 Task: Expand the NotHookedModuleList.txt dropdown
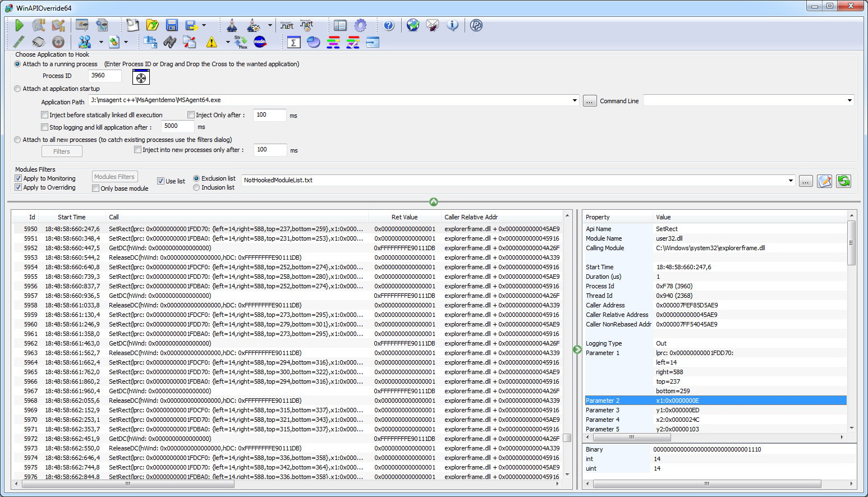[791, 181]
